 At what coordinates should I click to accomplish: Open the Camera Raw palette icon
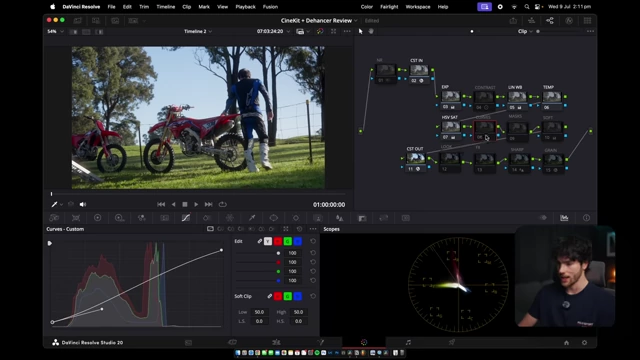tap(54, 218)
